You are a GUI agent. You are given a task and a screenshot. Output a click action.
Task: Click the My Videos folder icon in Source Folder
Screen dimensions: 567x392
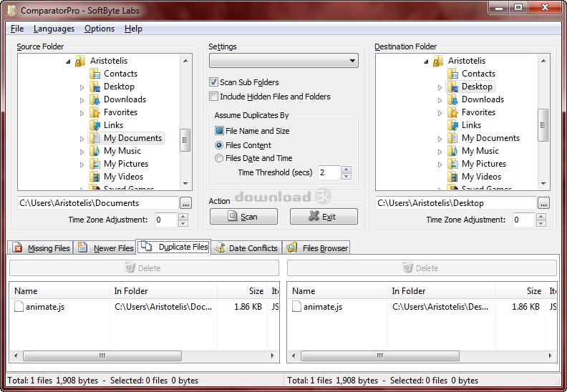pyautogui.click(x=94, y=177)
